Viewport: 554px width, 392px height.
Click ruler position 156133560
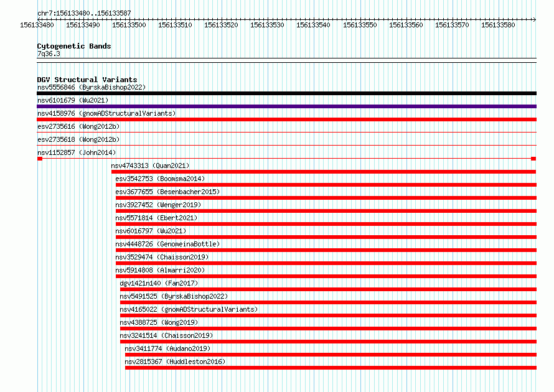[x=406, y=25]
